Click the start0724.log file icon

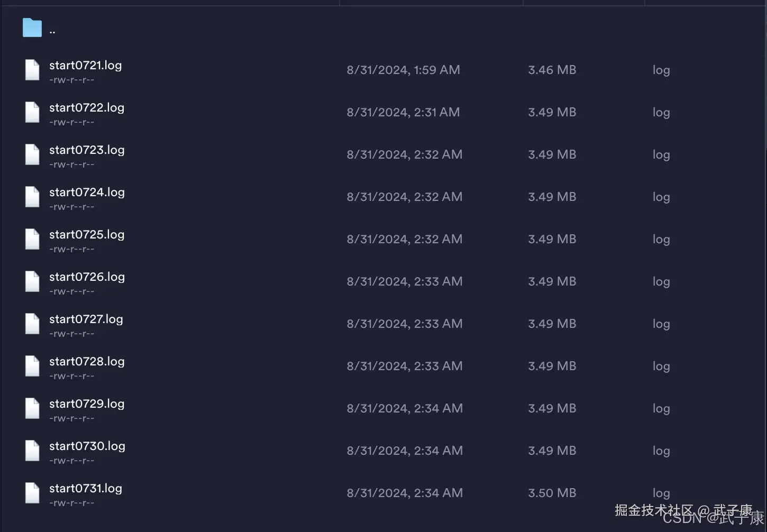click(32, 197)
